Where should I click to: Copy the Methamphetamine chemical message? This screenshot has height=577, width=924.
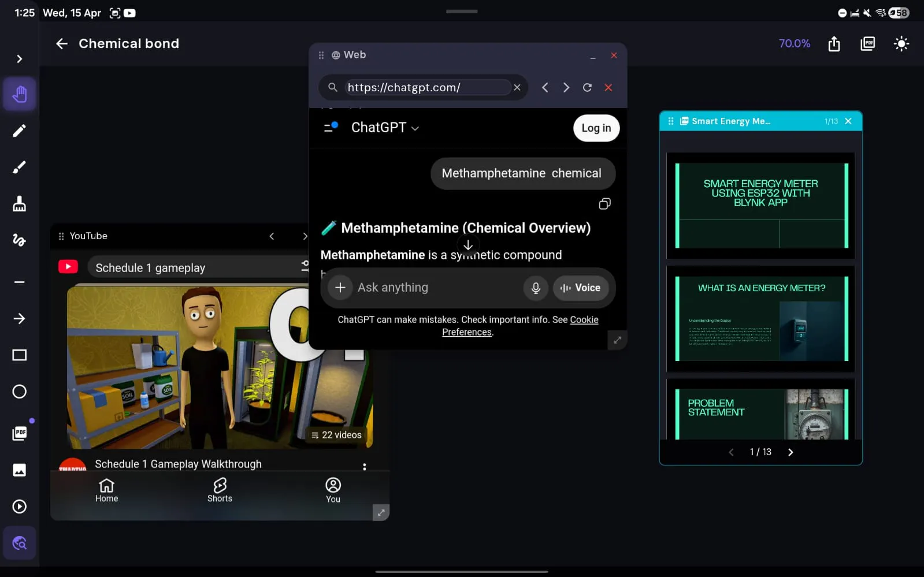605,204
